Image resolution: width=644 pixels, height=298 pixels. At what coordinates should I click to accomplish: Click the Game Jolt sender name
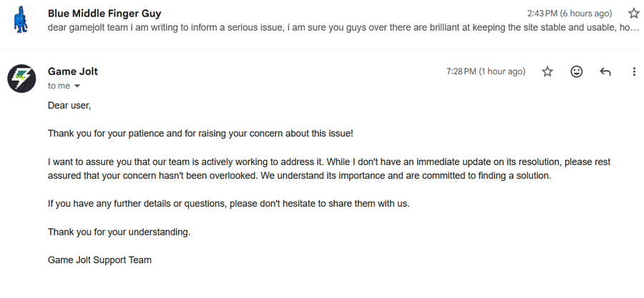[x=73, y=71]
